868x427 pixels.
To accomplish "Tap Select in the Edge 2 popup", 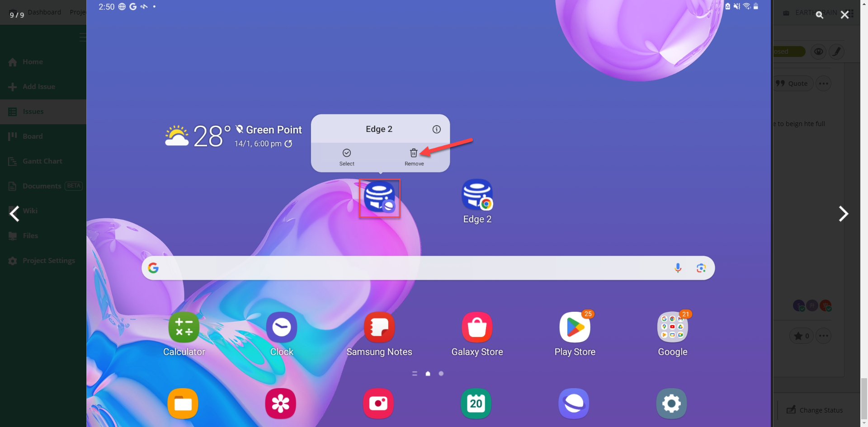I will click(347, 157).
